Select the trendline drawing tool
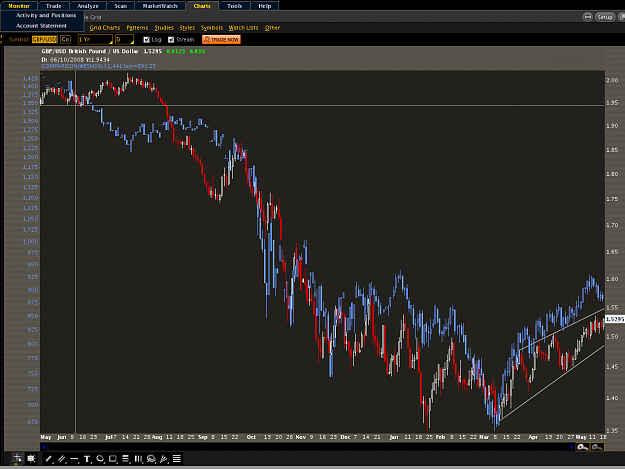 49,459
